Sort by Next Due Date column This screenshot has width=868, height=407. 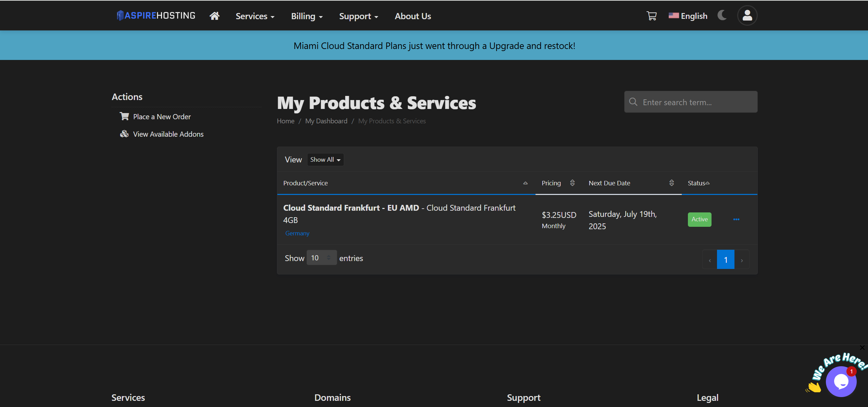click(632, 183)
